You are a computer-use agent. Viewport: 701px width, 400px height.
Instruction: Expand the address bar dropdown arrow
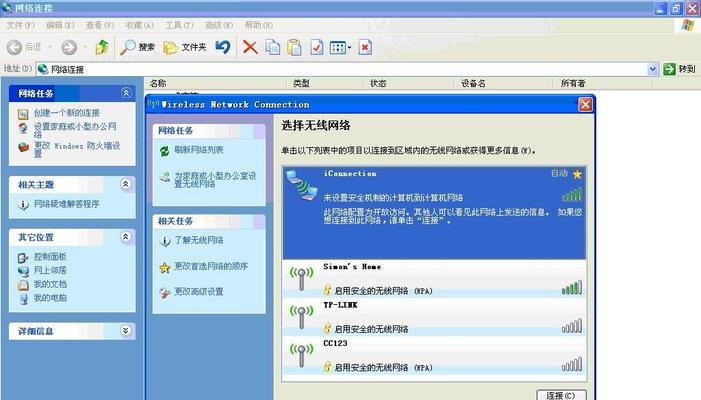tap(652, 69)
